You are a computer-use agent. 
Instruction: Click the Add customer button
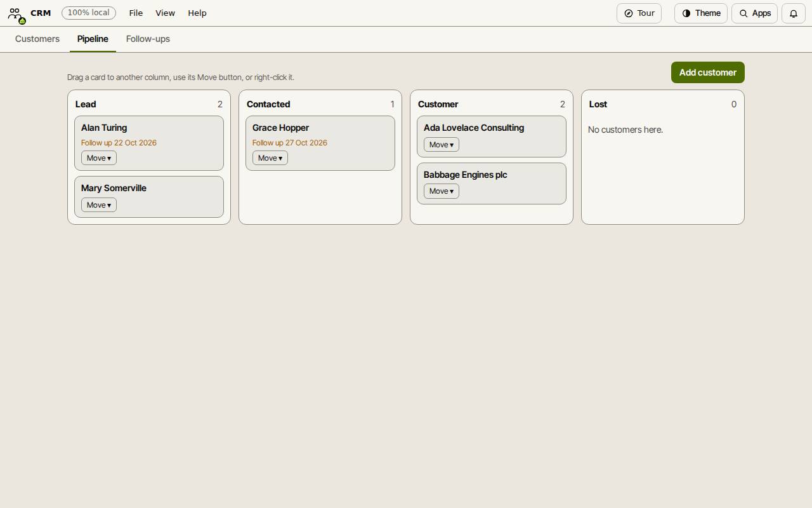coord(708,72)
